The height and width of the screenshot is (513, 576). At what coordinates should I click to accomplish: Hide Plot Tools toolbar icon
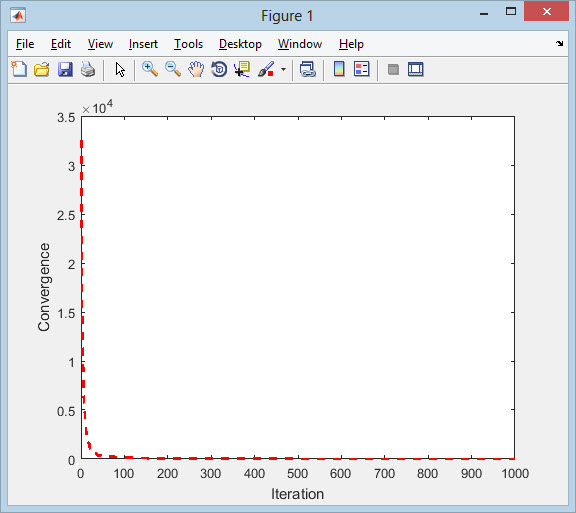click(393, 69)
